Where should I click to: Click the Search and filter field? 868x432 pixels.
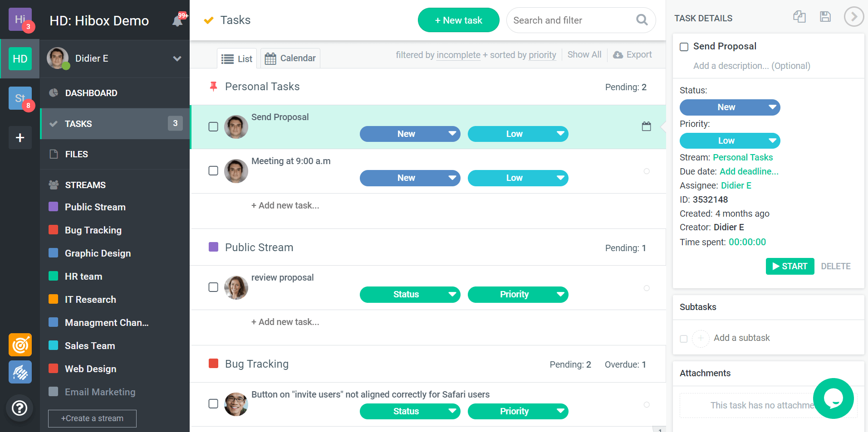click(x=572, y=20)
